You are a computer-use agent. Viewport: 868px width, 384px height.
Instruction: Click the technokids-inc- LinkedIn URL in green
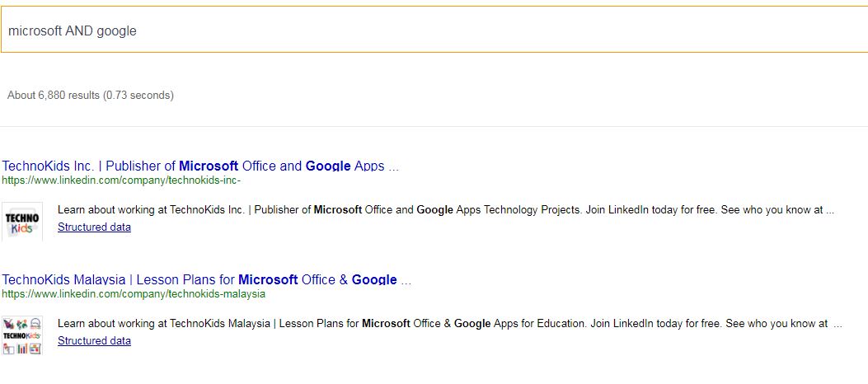point(121,180)
